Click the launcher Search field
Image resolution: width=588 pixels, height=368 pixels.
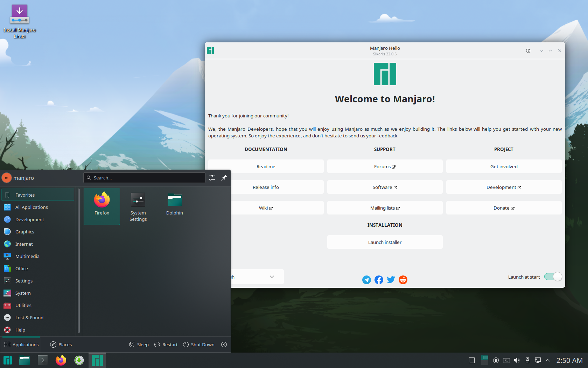144,178
